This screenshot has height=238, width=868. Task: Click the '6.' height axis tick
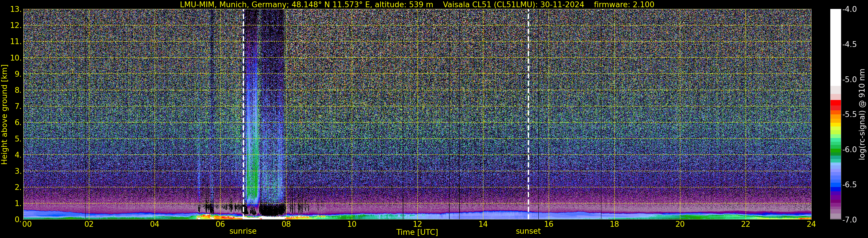pyautogui.click(x=18, y=122)
